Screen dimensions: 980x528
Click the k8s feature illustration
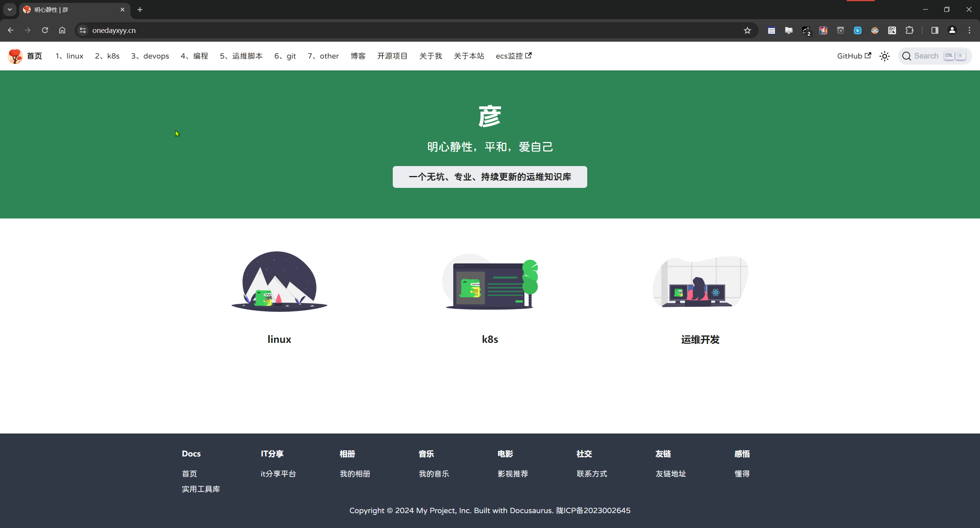(x=490, y=282)
